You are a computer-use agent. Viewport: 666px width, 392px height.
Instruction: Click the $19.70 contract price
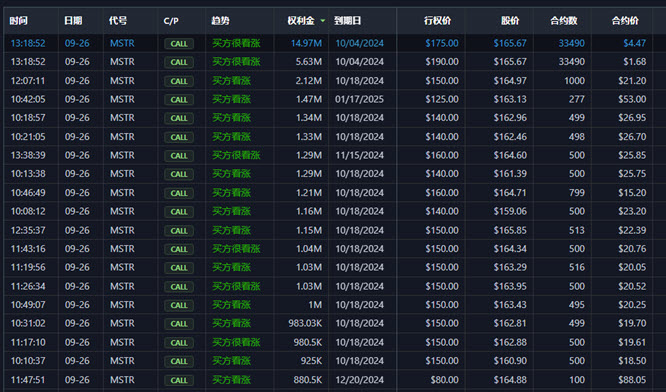(x=632, y=324)
